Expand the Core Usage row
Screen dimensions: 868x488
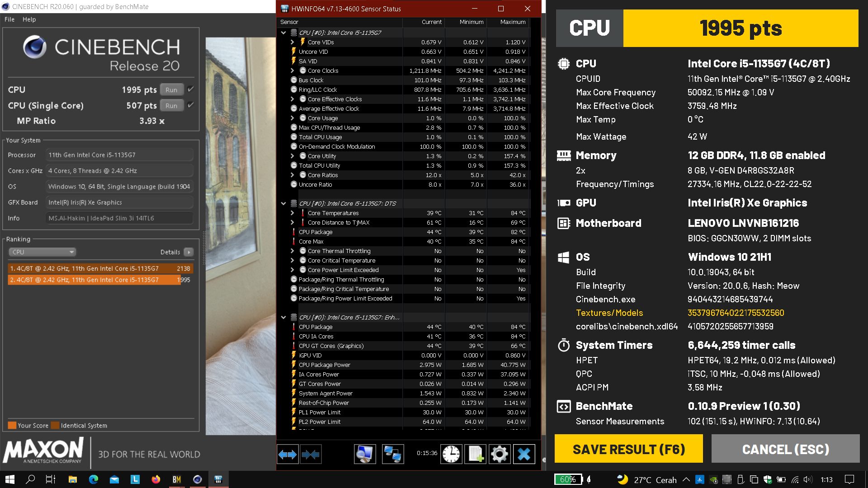(x=292, y=118)
